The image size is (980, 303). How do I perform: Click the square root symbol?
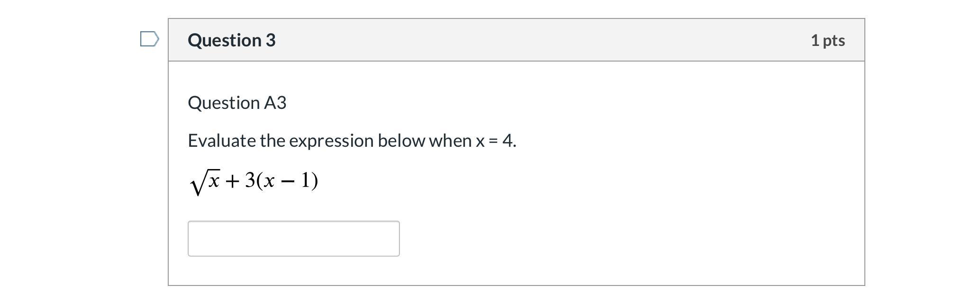click(197, 184)
